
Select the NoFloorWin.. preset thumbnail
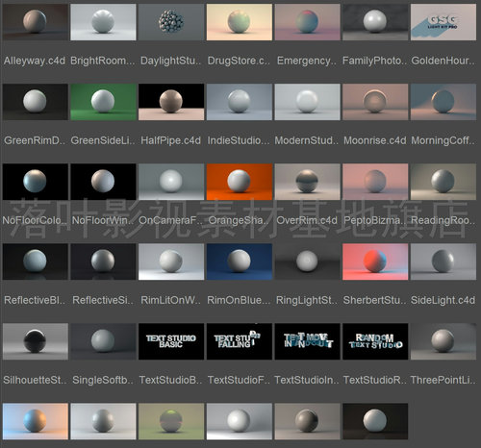tap(103, 182)
